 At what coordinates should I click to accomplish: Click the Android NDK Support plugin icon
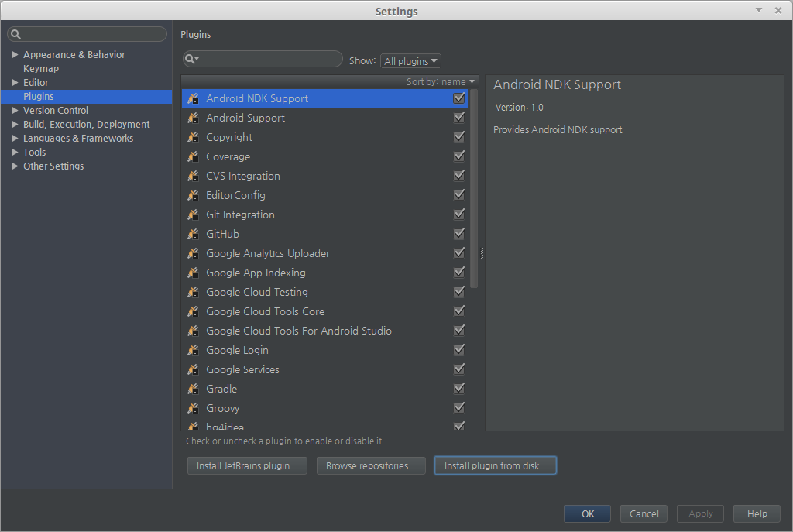tap(193, 98)
